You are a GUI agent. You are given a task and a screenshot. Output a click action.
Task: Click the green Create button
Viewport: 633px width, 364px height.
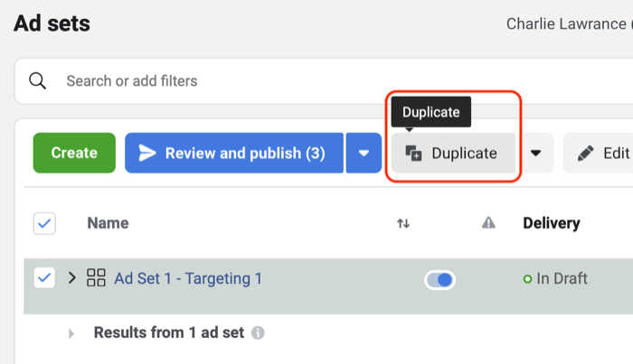(x=74, y=154)
